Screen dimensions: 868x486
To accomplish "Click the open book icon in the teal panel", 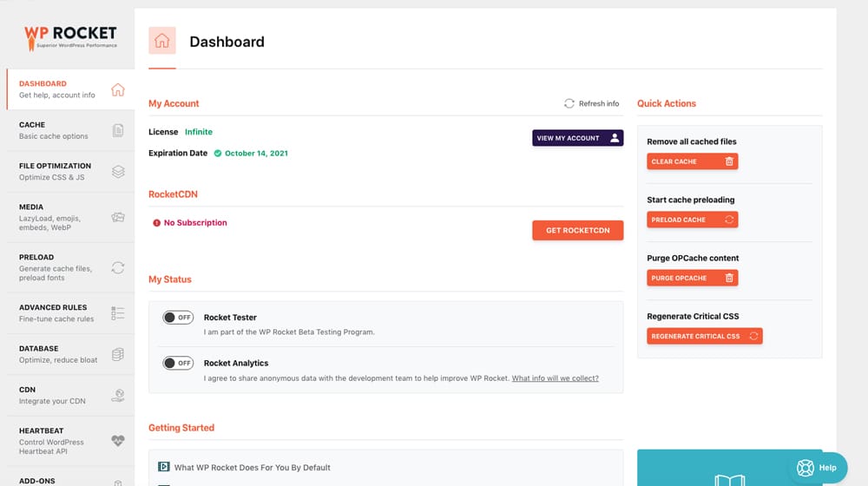I will pyautogui.click(x=730, y=480).
